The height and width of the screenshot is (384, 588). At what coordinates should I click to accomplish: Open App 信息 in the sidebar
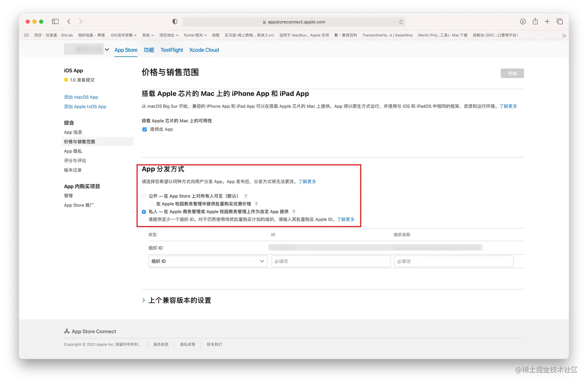73,132
